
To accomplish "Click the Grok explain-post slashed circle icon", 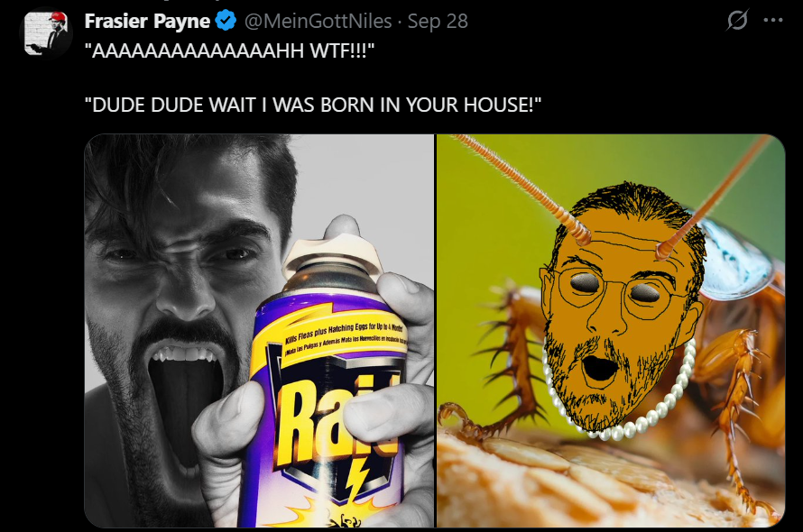I will pos(737,21).
